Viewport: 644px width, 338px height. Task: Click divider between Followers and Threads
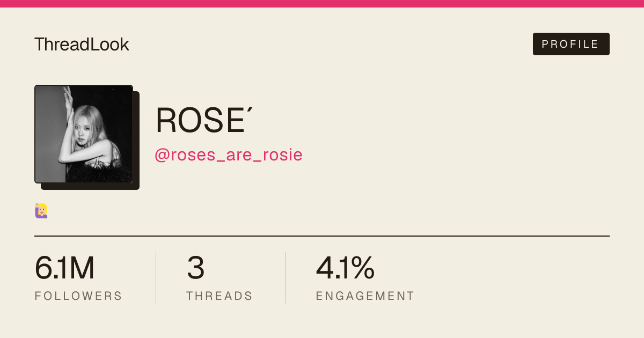click(x=156, y=277)
